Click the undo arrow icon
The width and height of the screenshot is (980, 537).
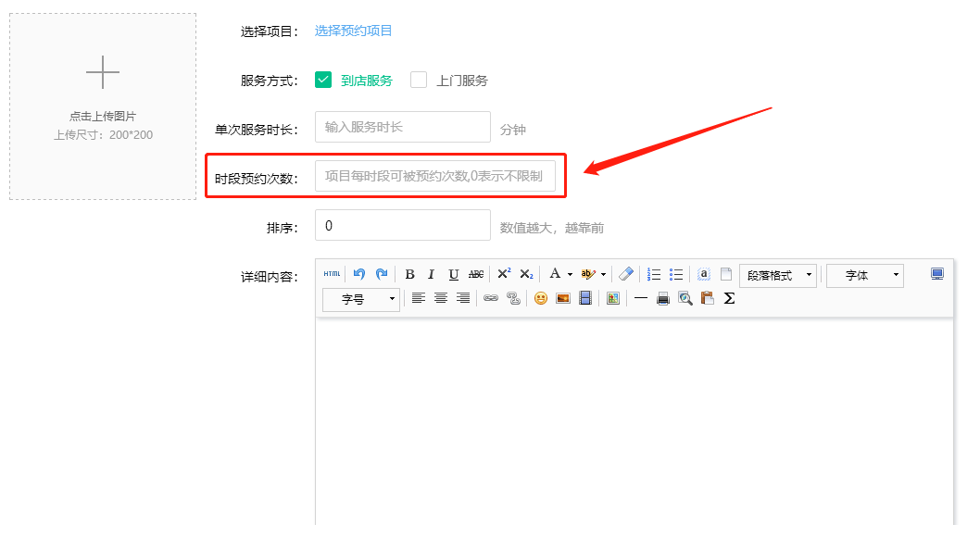point(359,274)
